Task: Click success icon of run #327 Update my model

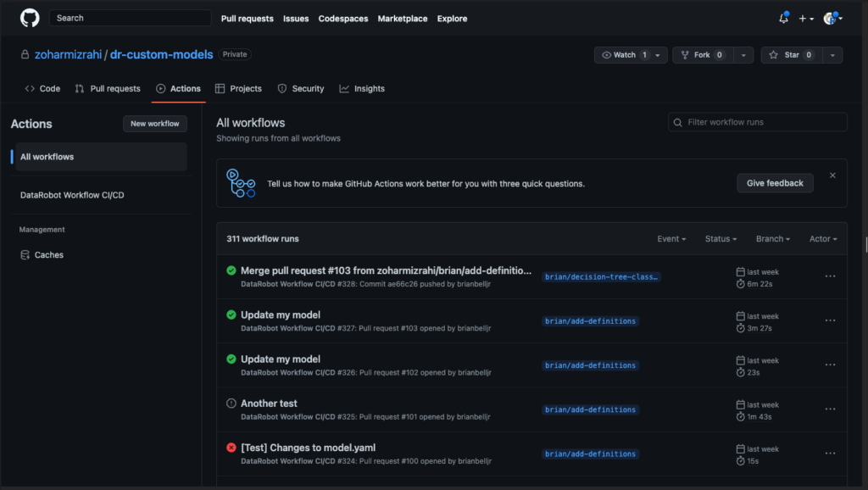Action: (231, 315)
